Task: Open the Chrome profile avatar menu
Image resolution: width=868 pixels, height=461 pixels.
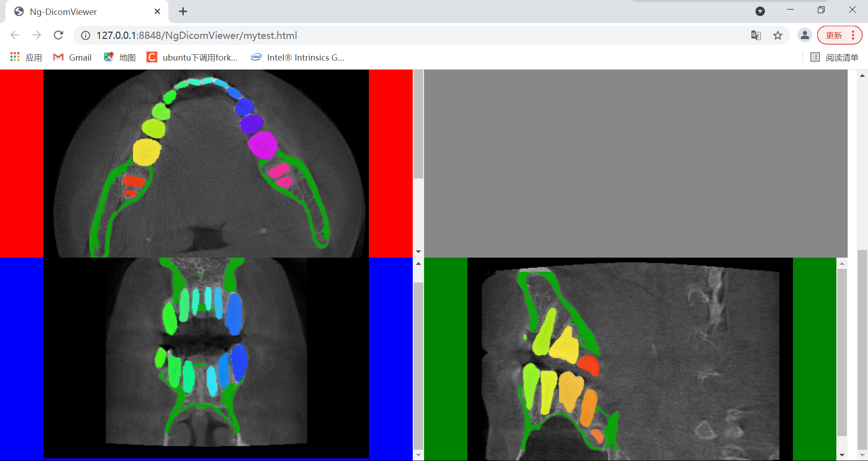Action: (x=805, y=35)
